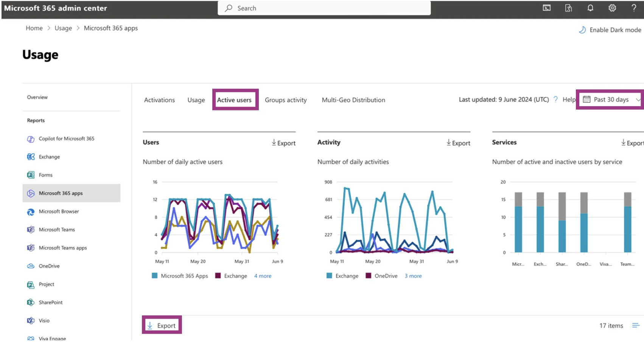Go to Usage breadcrumb
The width and height of the screenshot is (644, 347).
pyautogui.click(x=63, y=28)
